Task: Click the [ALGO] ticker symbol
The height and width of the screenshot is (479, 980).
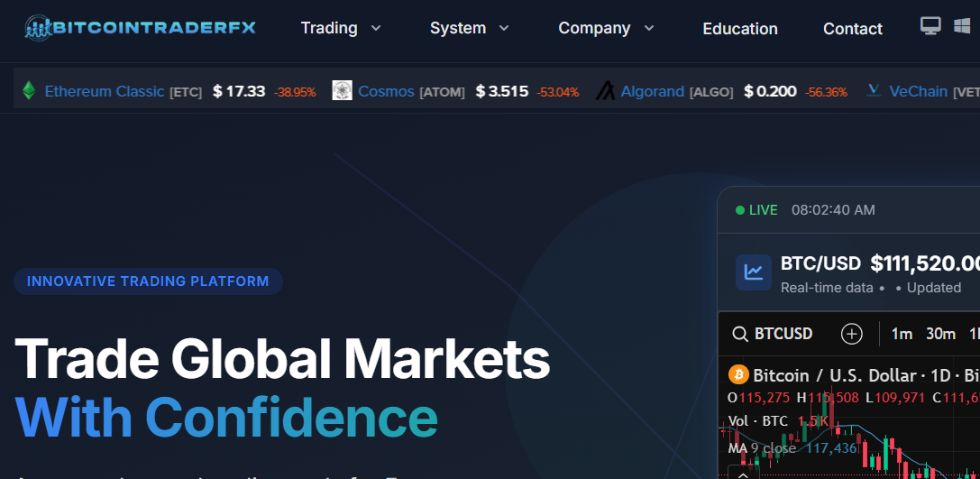Action: point(711,93)
